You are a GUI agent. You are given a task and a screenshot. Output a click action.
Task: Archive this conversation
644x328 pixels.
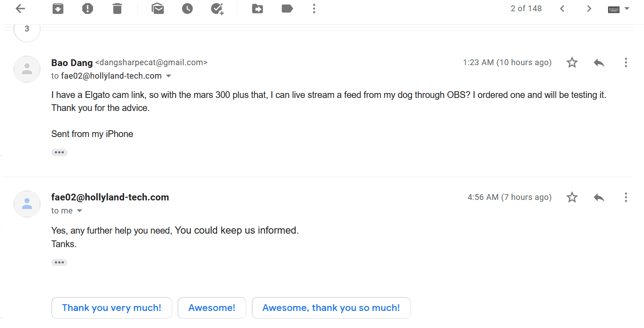[x=58, y=9]
